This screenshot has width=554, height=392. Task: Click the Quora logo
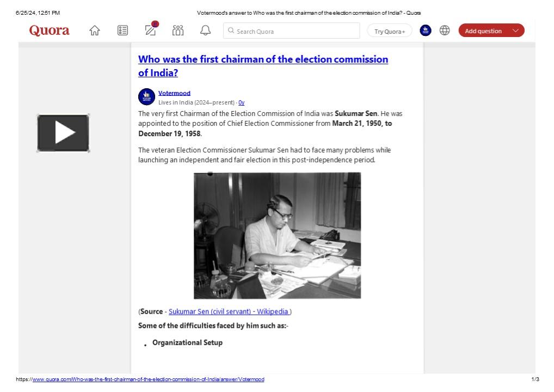(50, 30)
